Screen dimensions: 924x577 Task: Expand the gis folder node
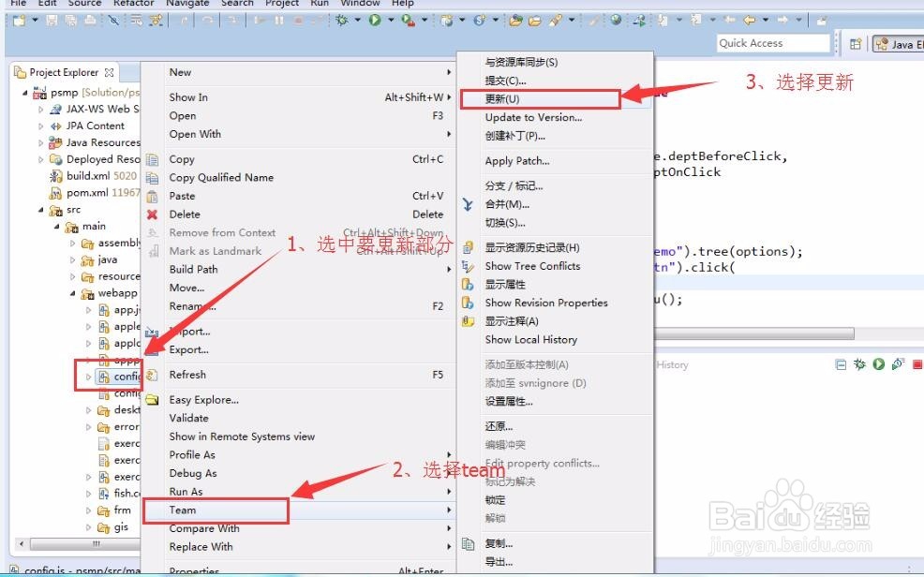pyautogui.click(x=88, y=527)
